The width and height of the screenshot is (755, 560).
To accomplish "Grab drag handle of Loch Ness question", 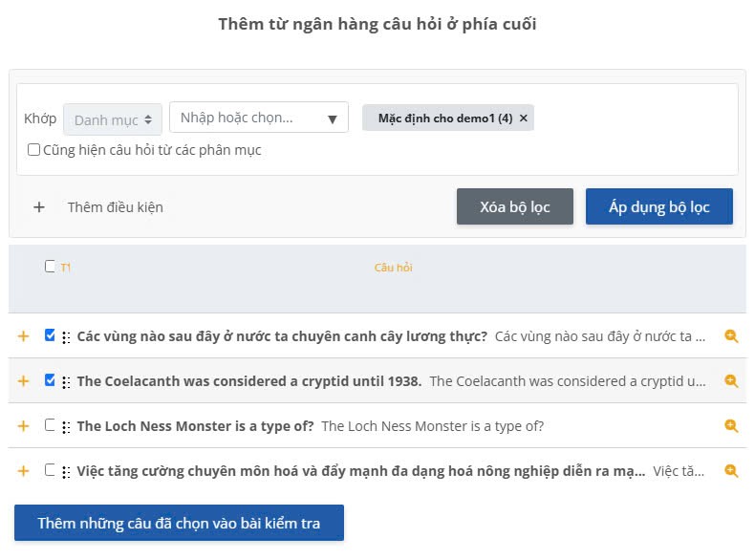I will pyautogui.click(x=66, y=427).
